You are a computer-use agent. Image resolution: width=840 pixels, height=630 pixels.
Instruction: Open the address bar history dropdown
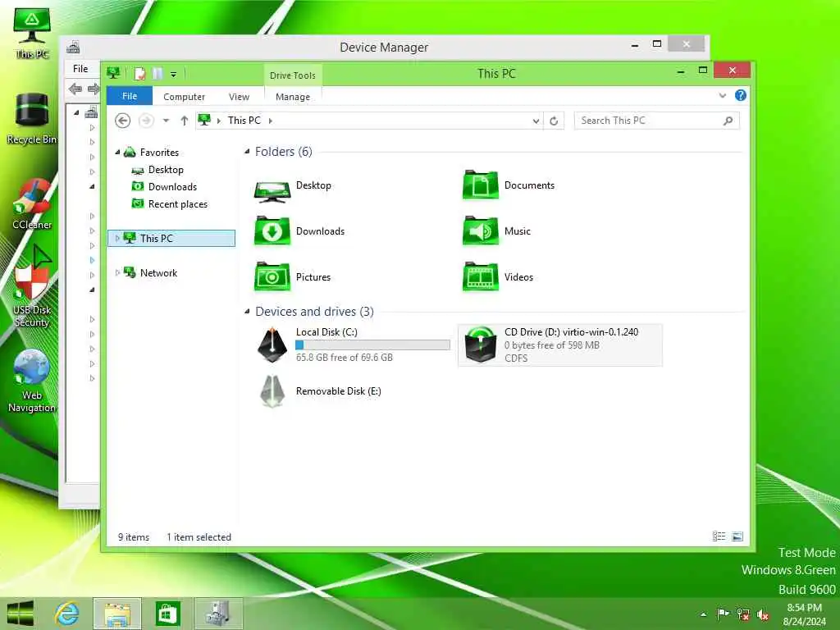click(536, 121)
